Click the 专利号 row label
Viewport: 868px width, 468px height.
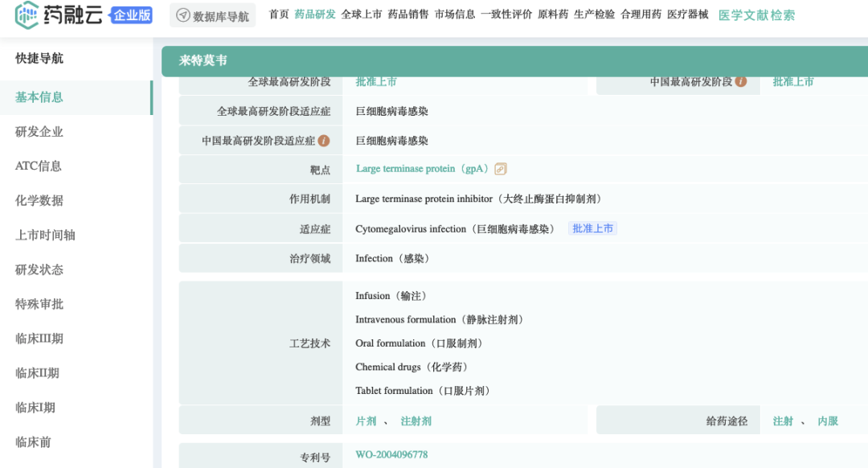pyautogui.click(x=315, y=458)
